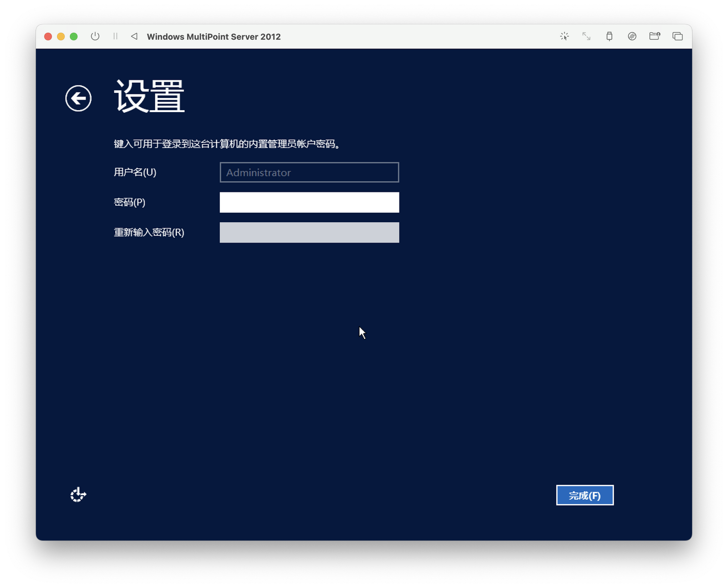This screenshot has width=728, height=588.
Task: Open USB devices icon in toolbar
Action: pos(609,36)
